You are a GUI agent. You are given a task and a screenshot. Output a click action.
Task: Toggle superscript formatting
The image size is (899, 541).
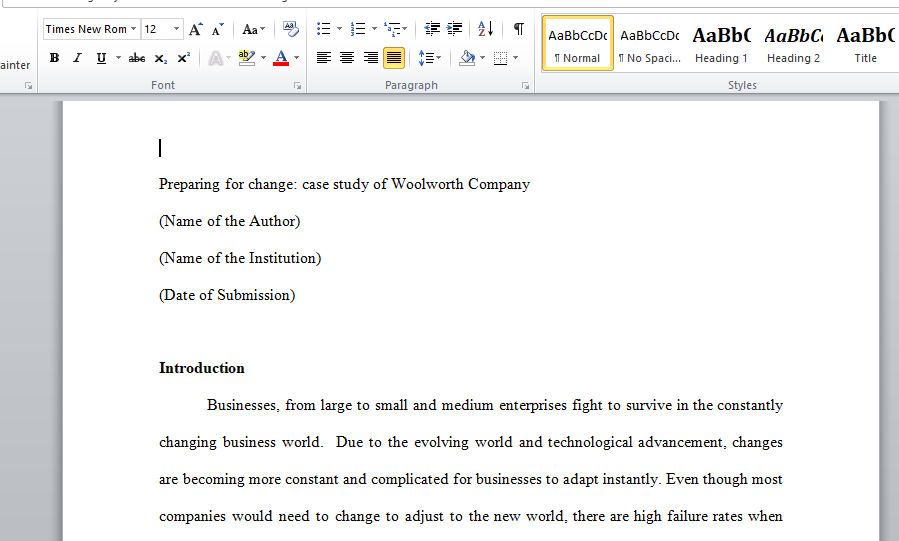pyautogui.click(x=183, y=58)
